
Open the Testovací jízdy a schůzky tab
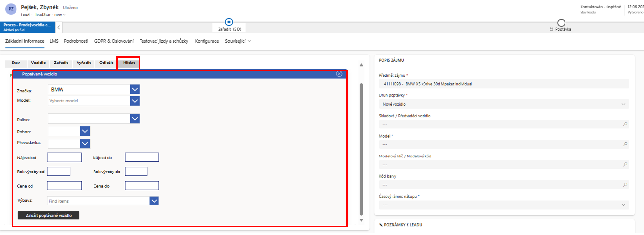point(164,41)
